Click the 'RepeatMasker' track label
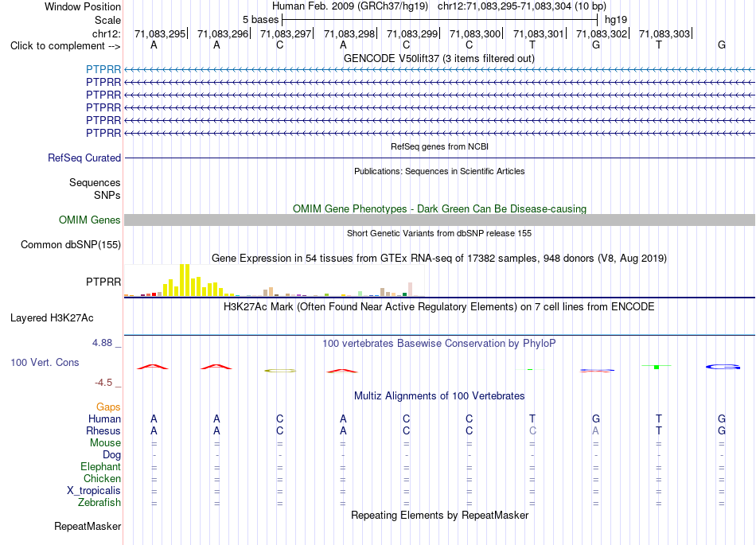The width and height of the screenshot is (756, 545). click(x=88, y=526)
